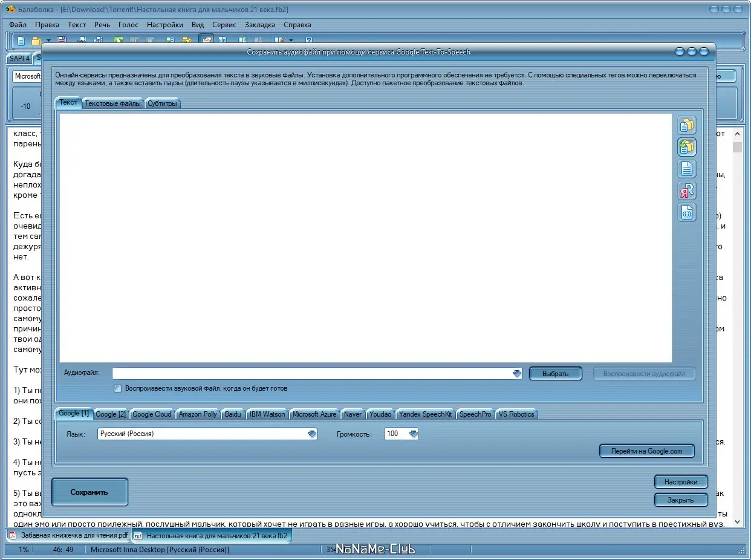
Task: Open the Сервис menu
Action: (224, 25)
